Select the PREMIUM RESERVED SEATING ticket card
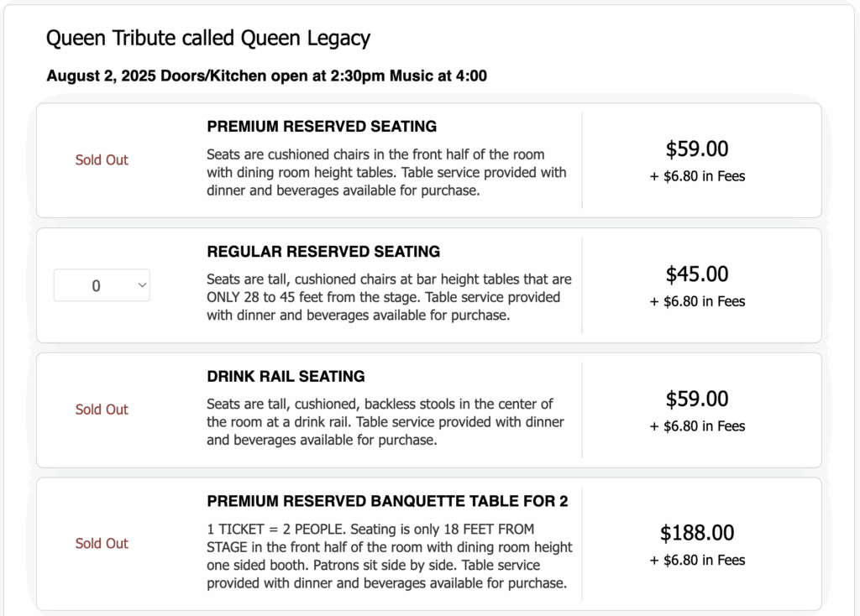Viewport: 860px width, 616px height. [x=429, y=160]
